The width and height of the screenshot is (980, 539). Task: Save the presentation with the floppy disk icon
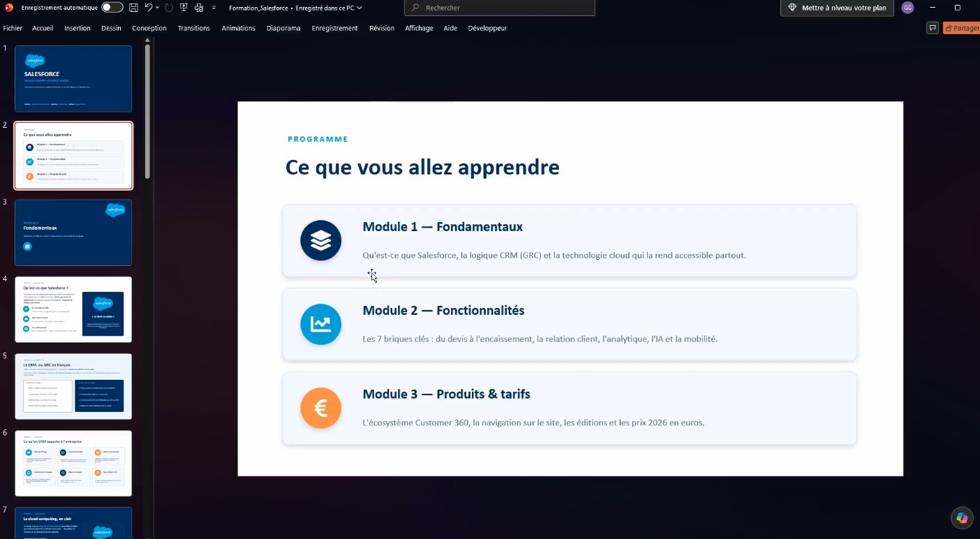point(133,8)
